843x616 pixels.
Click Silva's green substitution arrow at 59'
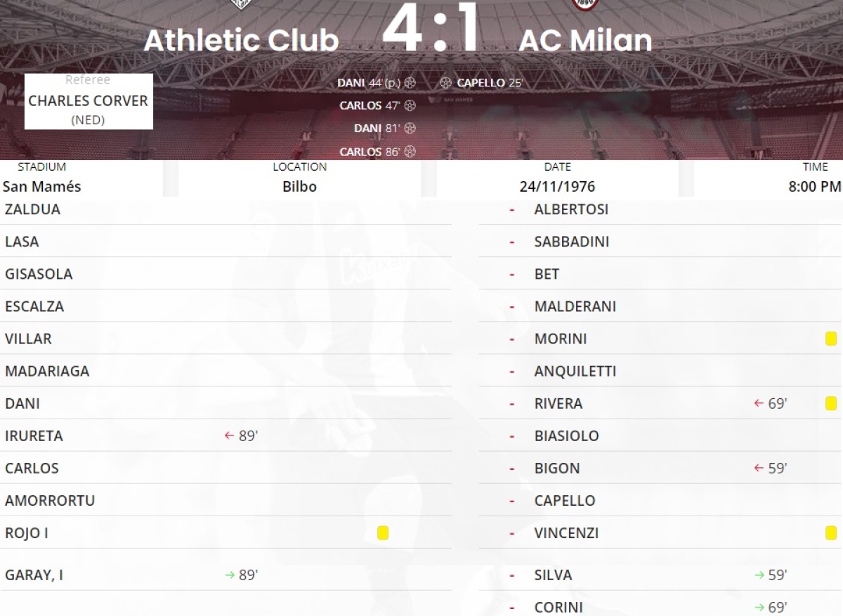click(759, 575)
